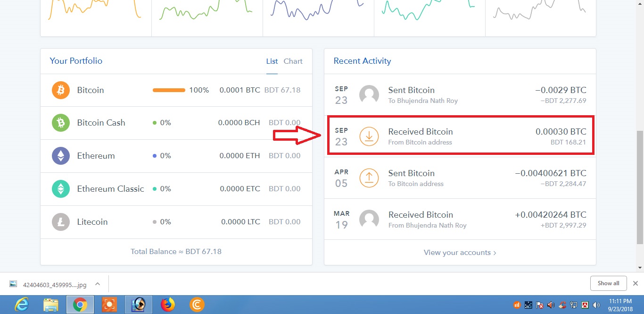Viewport: 644px width, 314px height.
Task: Click the action center flag tray icon
Action: [x=540, y=305]
